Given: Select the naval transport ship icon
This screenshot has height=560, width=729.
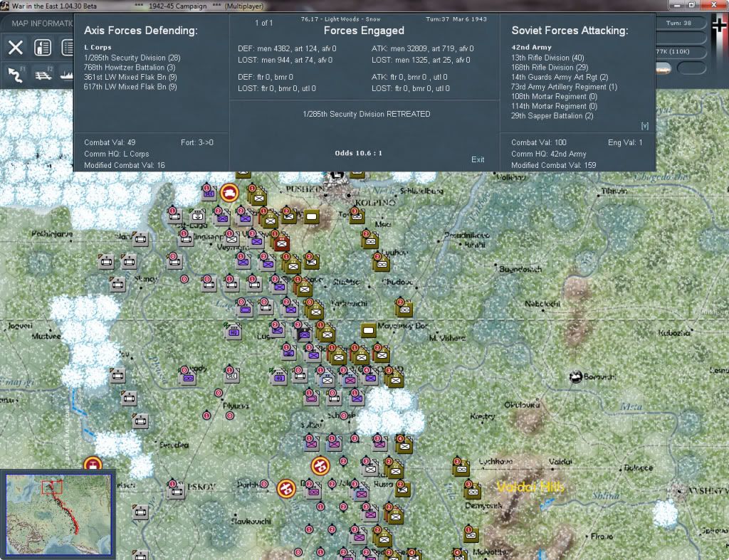Looking at the screenshot, I should tap(66, 74).
